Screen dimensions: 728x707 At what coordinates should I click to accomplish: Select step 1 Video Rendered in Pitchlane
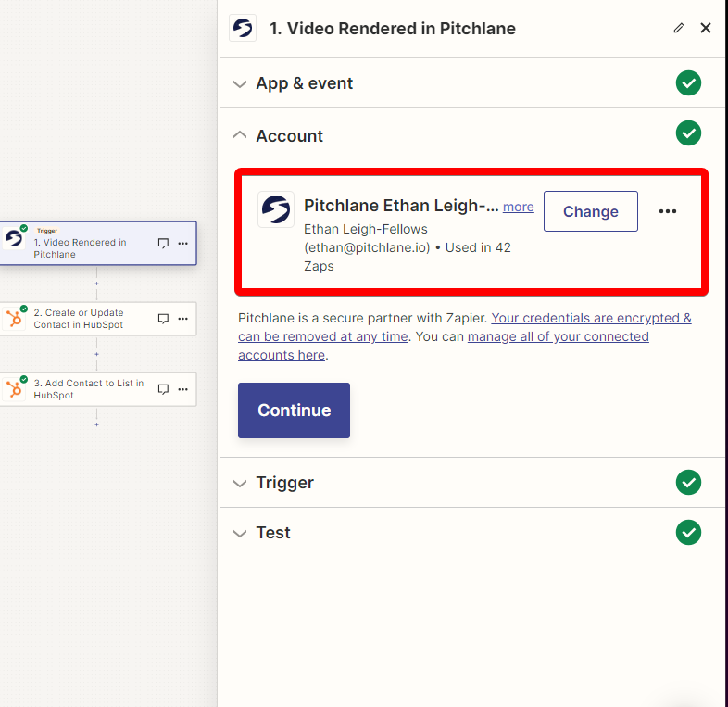point(98,244)
